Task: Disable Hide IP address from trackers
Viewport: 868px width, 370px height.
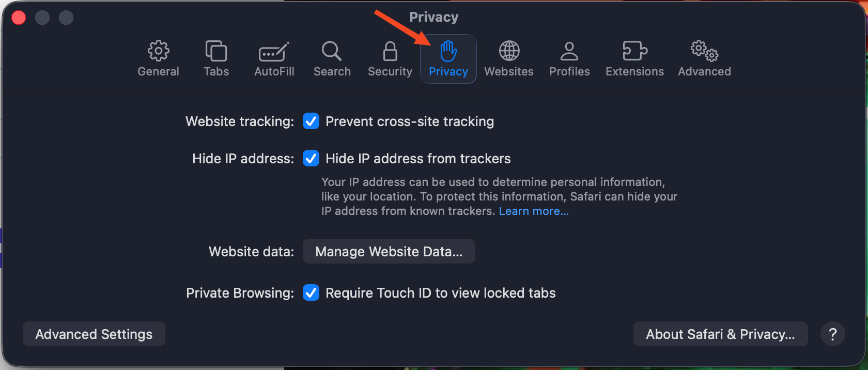Action: point(311,159)
